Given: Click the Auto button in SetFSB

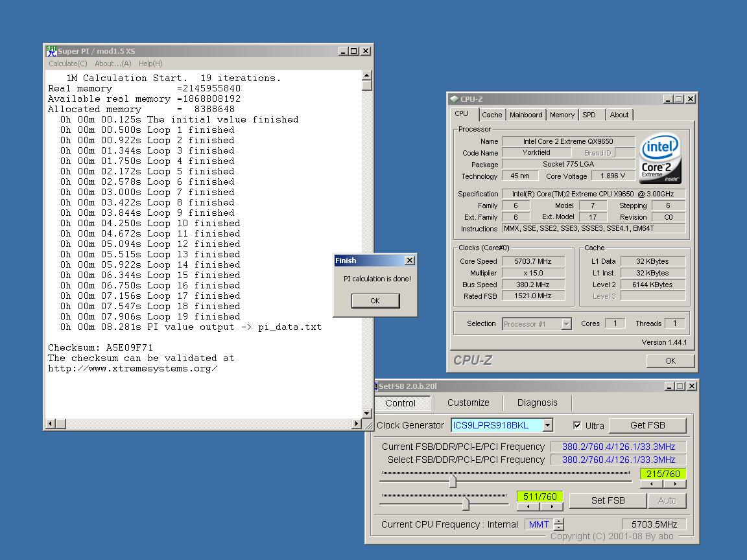Looking at the screenshot, I should pos(667,500).
